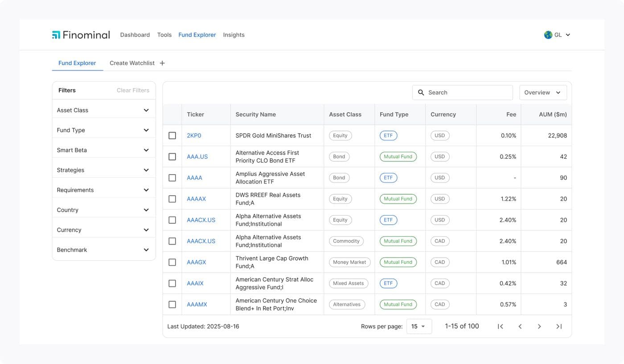This screenshot has width=624, height=364.
Task: Click the Alternatives asset class tag
Action: (x=347, y=305)
